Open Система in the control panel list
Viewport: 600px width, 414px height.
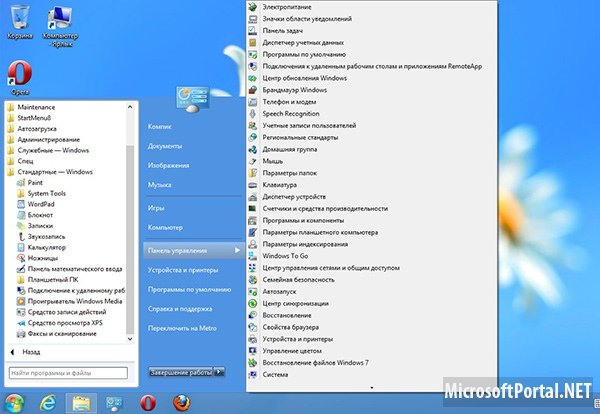coord(268,375)
